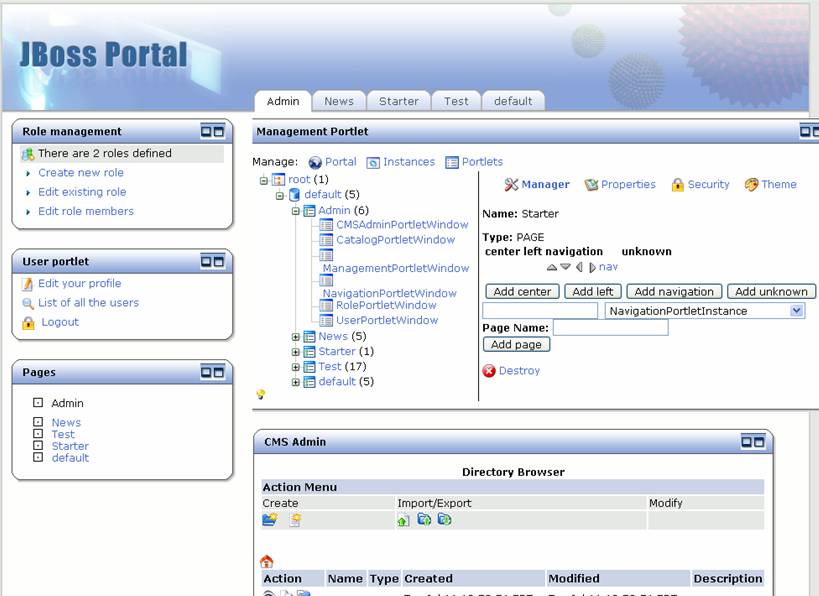
Task: Move the nav window right with right arrow
Action: pos(592,267)
